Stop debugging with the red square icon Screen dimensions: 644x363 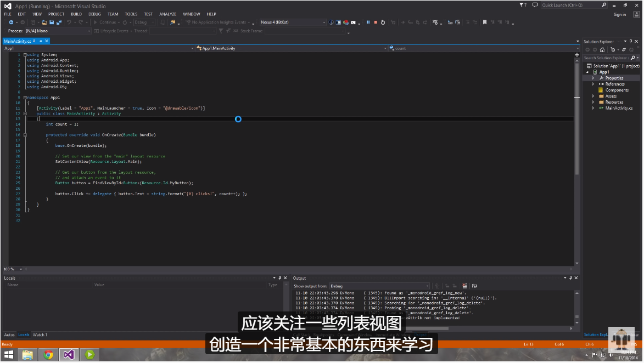[376, 22]
